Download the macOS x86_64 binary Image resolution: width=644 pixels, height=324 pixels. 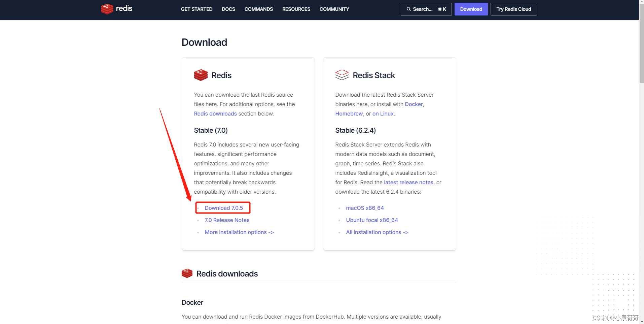point(365,208)
